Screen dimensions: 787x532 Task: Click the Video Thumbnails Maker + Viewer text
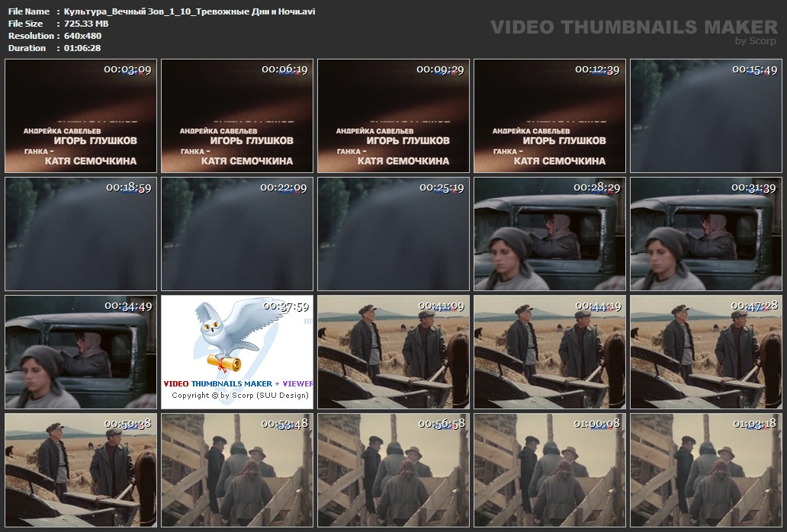(237, 384)
